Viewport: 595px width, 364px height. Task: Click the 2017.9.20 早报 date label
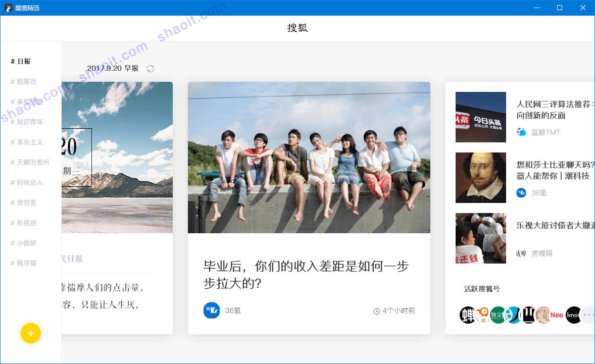tap(113, 68)
